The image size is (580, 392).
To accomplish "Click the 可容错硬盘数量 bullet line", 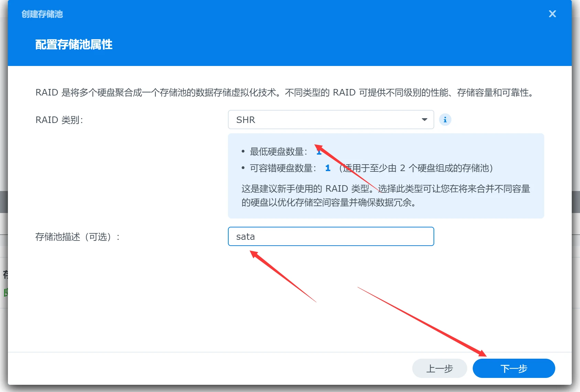I will 367,168.
